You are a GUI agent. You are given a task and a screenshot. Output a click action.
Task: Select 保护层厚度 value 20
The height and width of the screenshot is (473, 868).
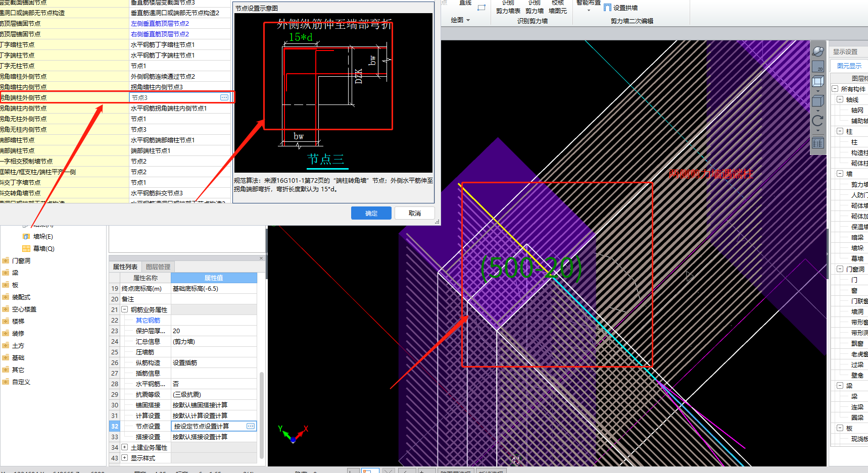click(214, 331)
